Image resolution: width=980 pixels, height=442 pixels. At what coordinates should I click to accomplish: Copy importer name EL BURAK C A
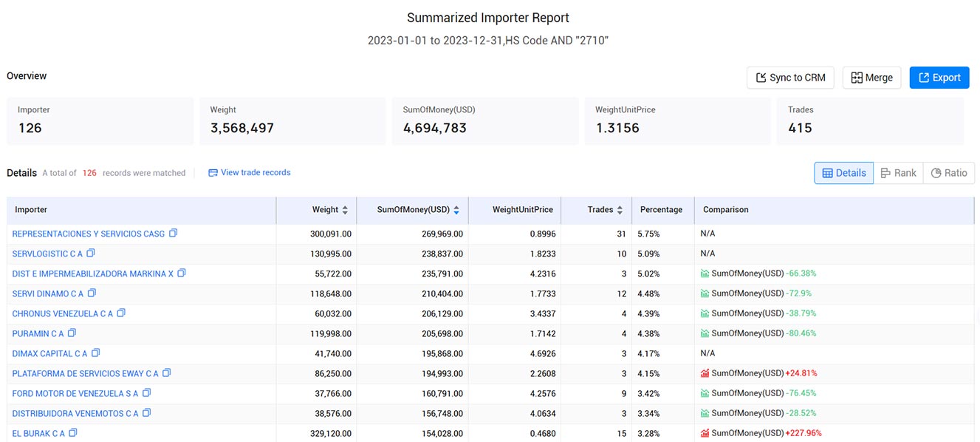coord(72,433)
